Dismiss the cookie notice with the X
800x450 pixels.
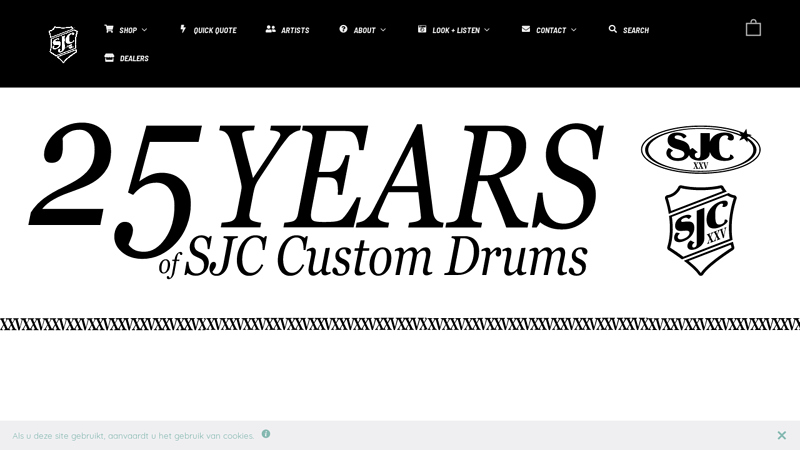pos(782,435)
